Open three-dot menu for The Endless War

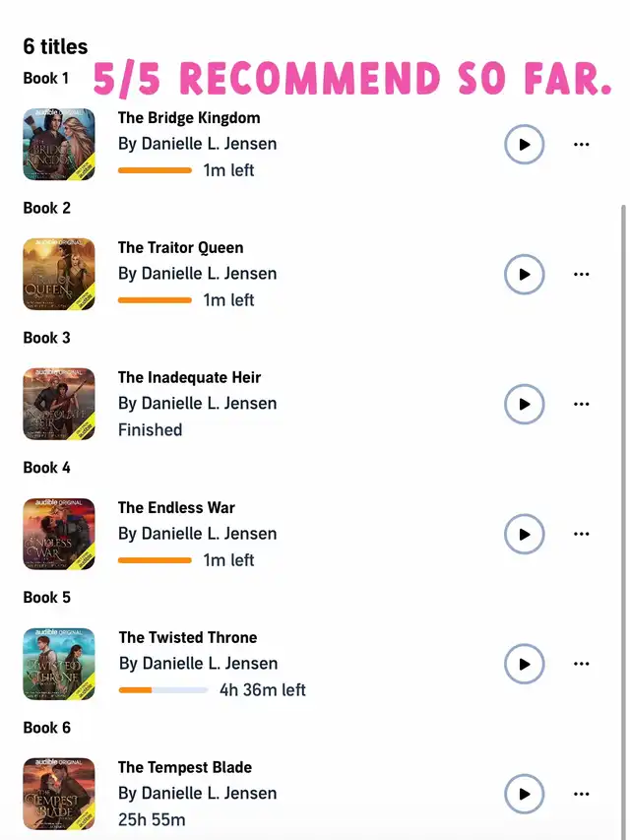[x=581, y=534]
